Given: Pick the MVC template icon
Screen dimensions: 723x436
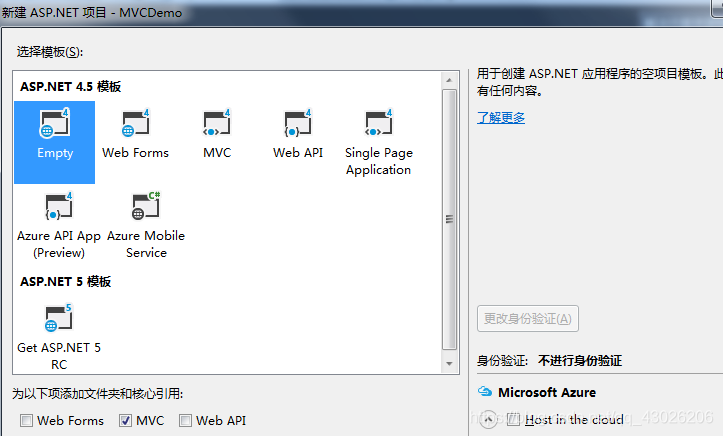Looking at the screenshot, I should tap(217, 123).
